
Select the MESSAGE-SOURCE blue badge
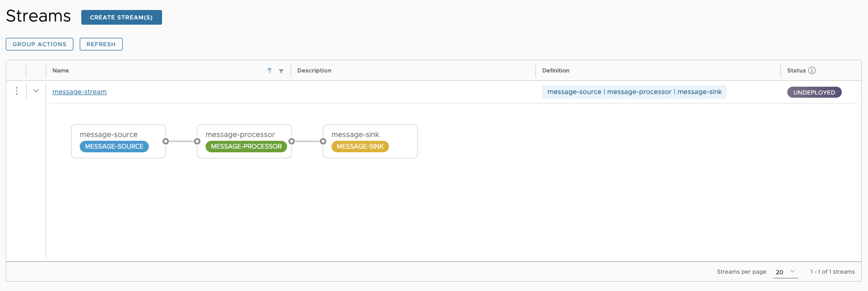114,147
